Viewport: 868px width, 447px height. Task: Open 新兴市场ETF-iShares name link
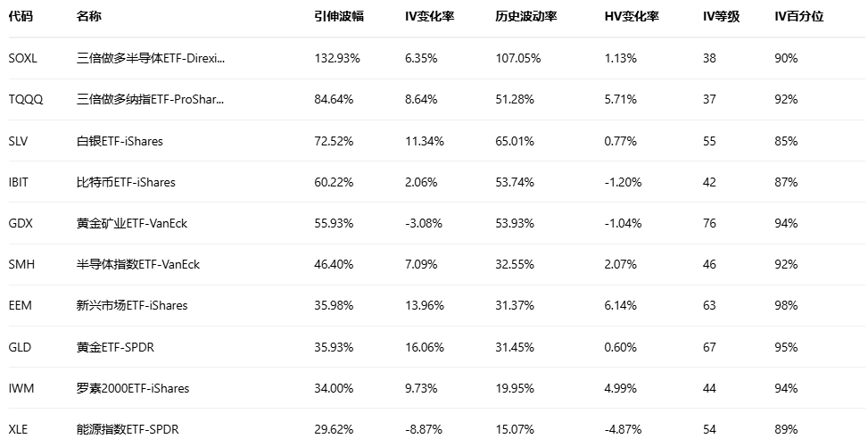coord(132,305)
